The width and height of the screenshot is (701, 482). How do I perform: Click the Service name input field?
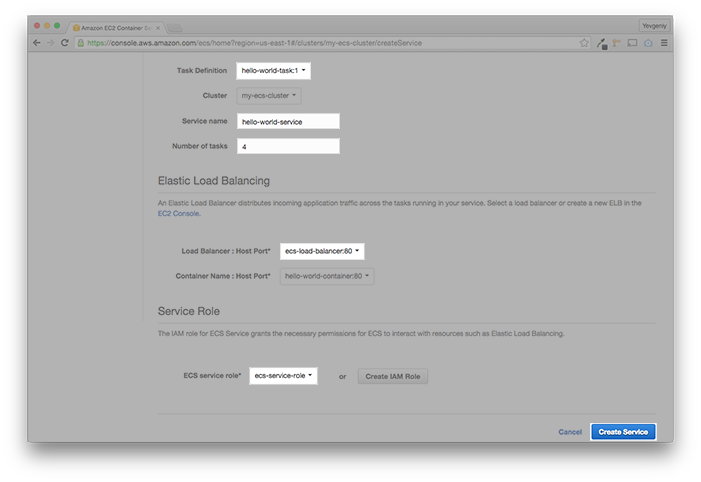pyautogui.click(x=288, y=122)
